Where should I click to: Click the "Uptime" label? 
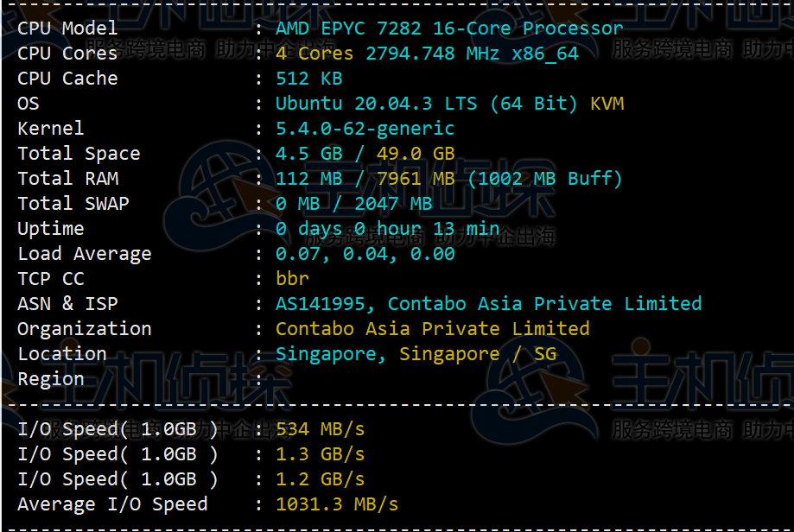pos(51,229)
